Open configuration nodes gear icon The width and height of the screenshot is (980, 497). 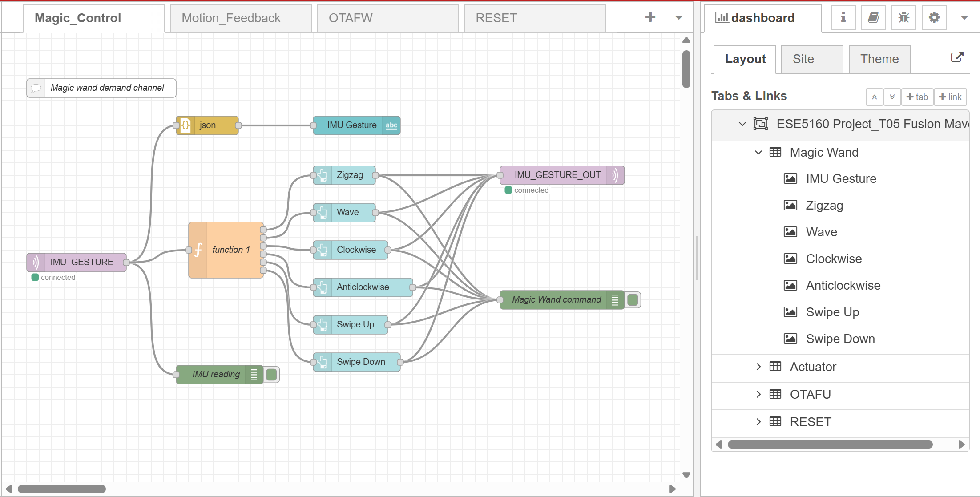coord(934,18)
